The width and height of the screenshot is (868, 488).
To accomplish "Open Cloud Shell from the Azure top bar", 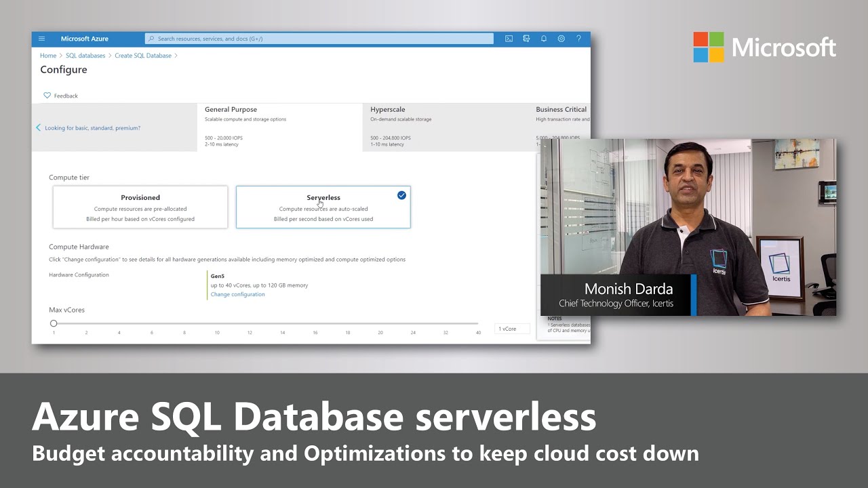I will coord(509,39).
